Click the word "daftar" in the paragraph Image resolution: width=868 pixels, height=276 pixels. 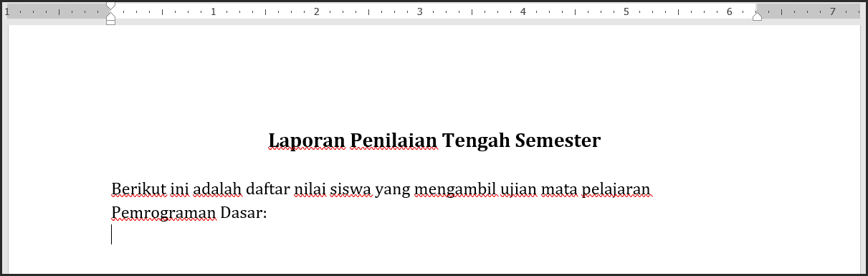coord(267,189)
